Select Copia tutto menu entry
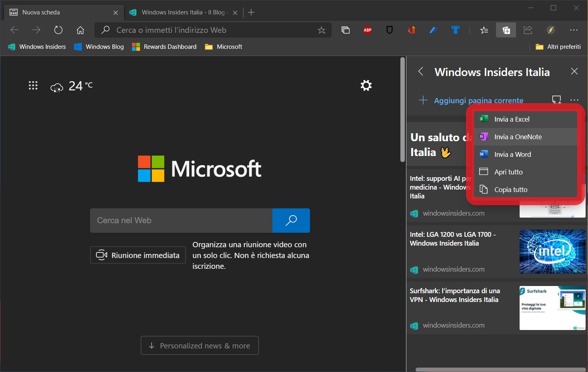This screenshot has width=588, height=372. click(x=526, y=190)
